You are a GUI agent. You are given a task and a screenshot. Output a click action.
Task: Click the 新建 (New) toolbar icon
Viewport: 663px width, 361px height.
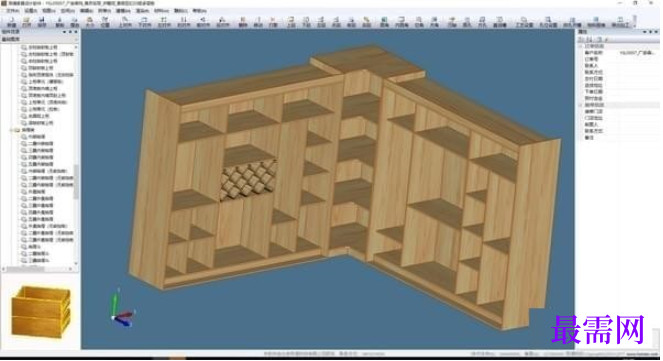tap(11, 22)
